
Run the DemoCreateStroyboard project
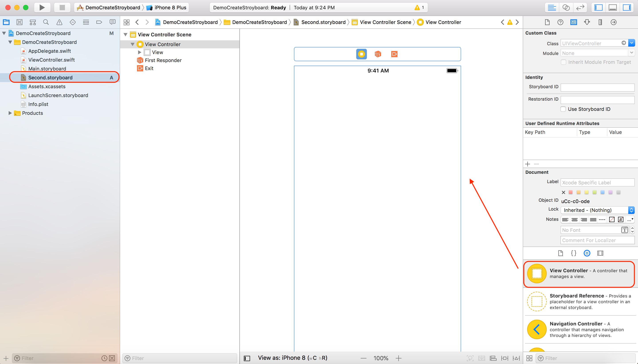coord(42,7)
